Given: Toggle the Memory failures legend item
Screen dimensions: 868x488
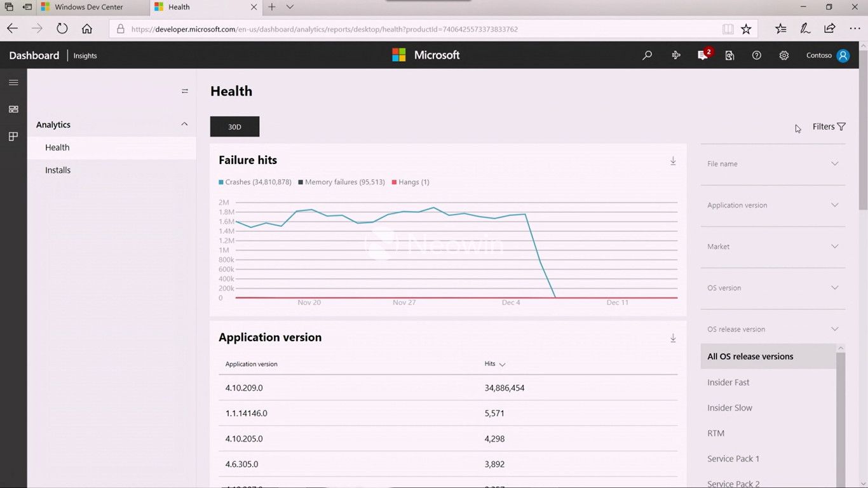Looking at the screenshot, I should [x=341, y=182].
